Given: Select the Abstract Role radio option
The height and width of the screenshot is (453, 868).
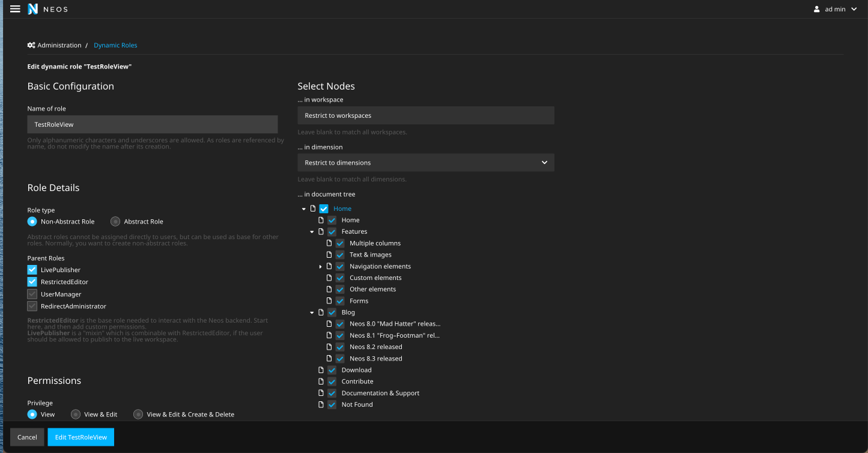Looking at the screenshot, I should (x=115, y=222).
